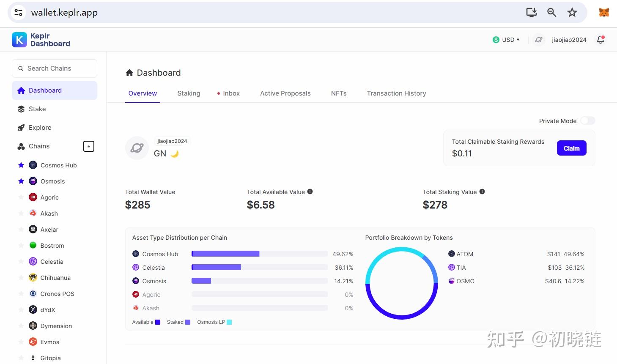
Task: Click the Available legend color swatch
Action: click(x=158, y=322)
